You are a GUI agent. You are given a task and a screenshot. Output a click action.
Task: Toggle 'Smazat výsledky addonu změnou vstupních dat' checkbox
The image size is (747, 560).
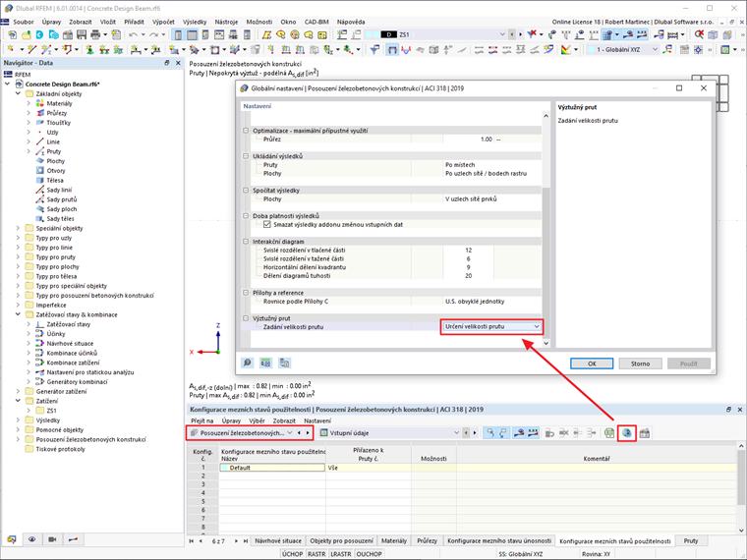(266, 224)
